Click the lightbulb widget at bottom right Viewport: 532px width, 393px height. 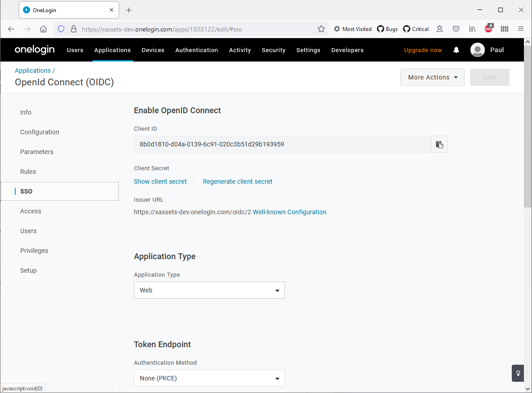click(518, 373)
